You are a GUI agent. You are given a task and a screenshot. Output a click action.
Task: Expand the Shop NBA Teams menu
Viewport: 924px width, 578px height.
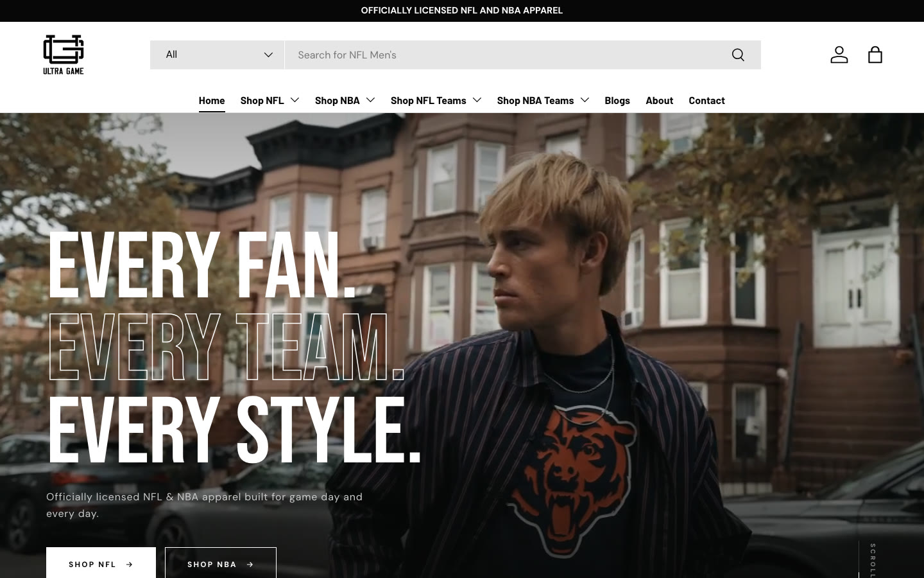pyautogui.click(x=543, y=100)
